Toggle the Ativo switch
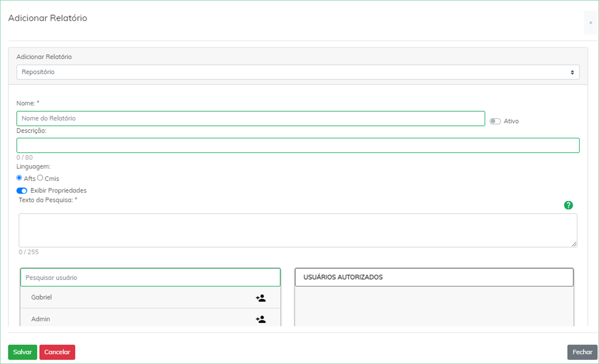The width and height of the screenshot is (599, 364). [495, 121]
